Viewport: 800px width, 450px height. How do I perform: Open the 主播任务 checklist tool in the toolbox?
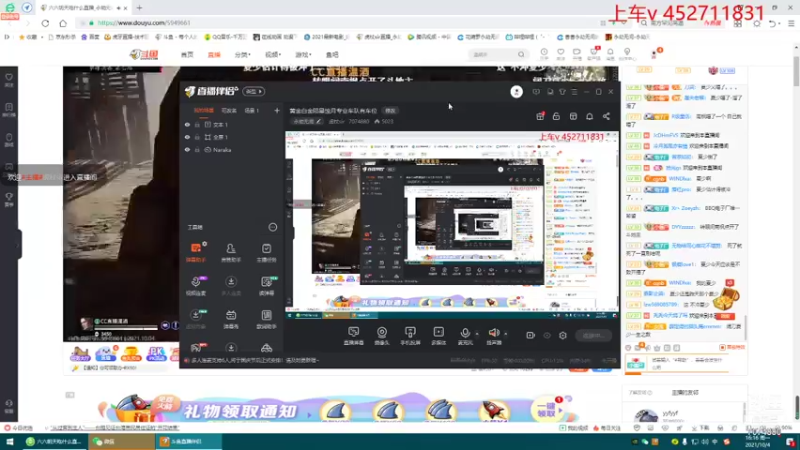pos(266,252)
